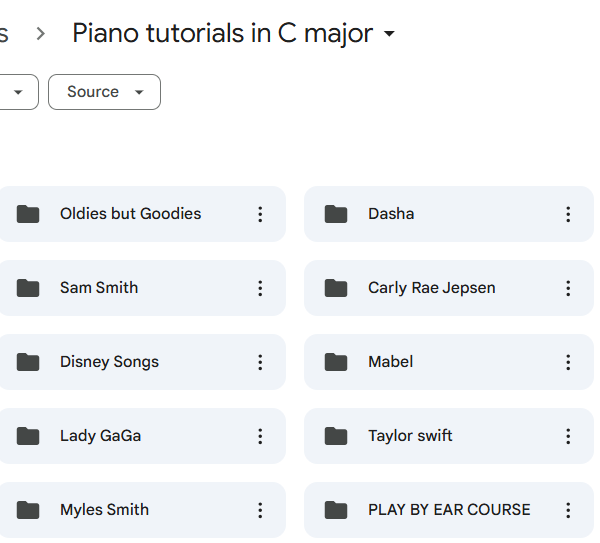This screenshot has width=600, height=543.
Task: Click three-dot menu beside Lady GaGa
Action: tap(260, 436)
